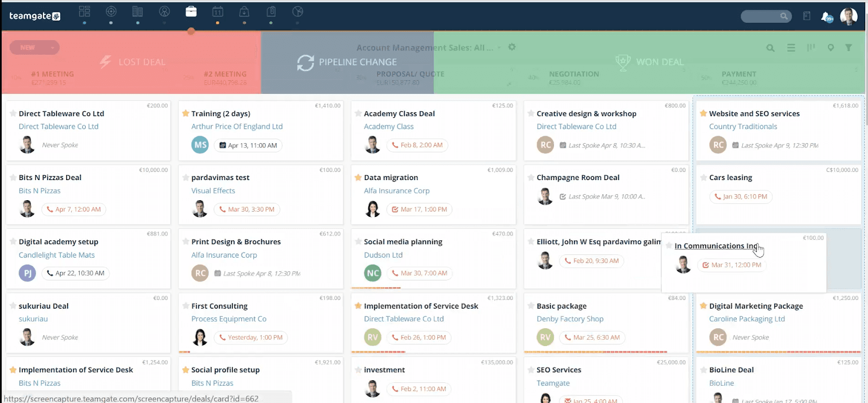This screenshot has width=868, height=403.
Task: Open the Basic package deal title
Action: point(561,306)
